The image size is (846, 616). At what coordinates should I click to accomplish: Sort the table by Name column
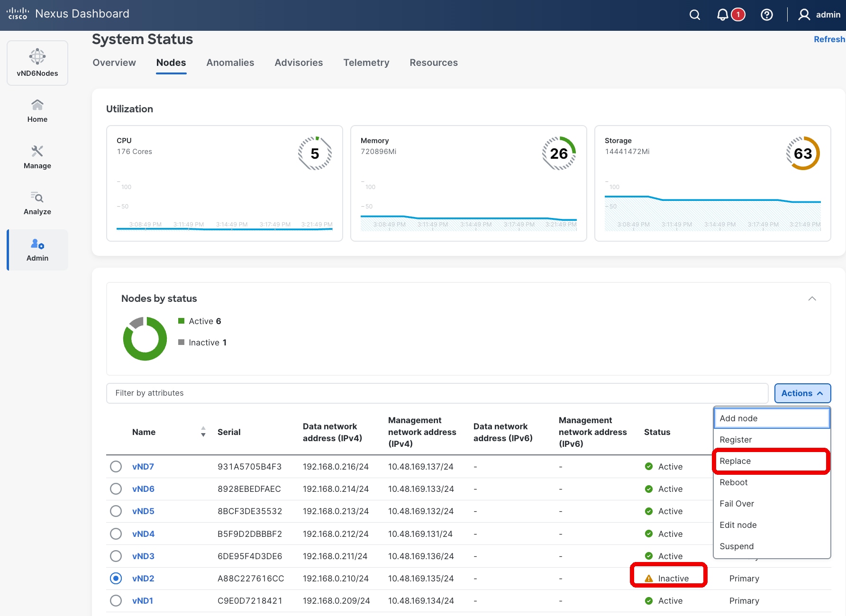(x=203, y=432)
